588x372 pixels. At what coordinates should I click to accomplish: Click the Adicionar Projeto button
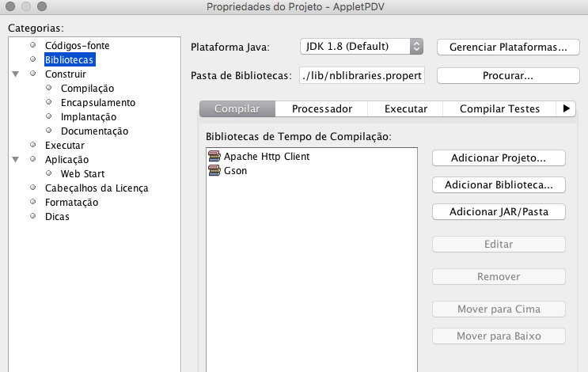(499, 158)
